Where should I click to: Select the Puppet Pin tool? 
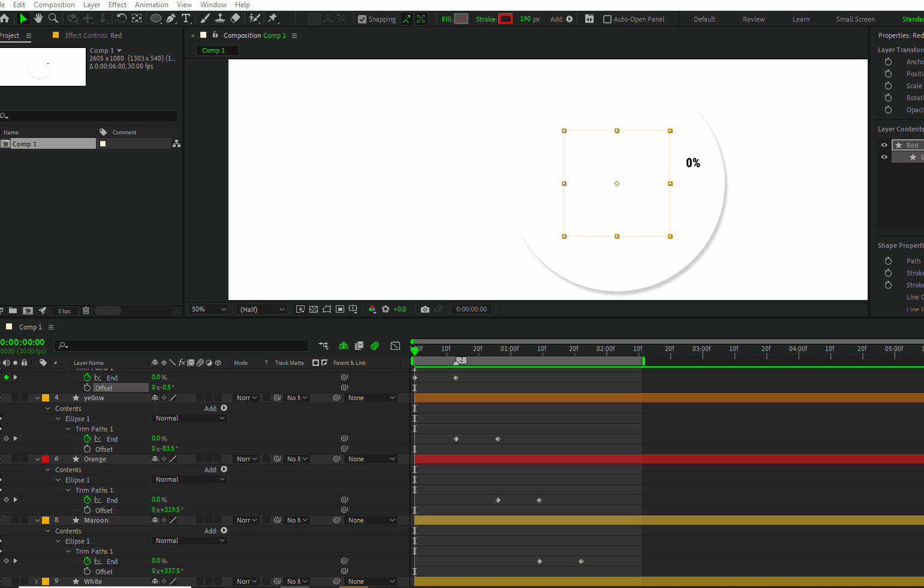pyautogui.click(x=273, y=19)
